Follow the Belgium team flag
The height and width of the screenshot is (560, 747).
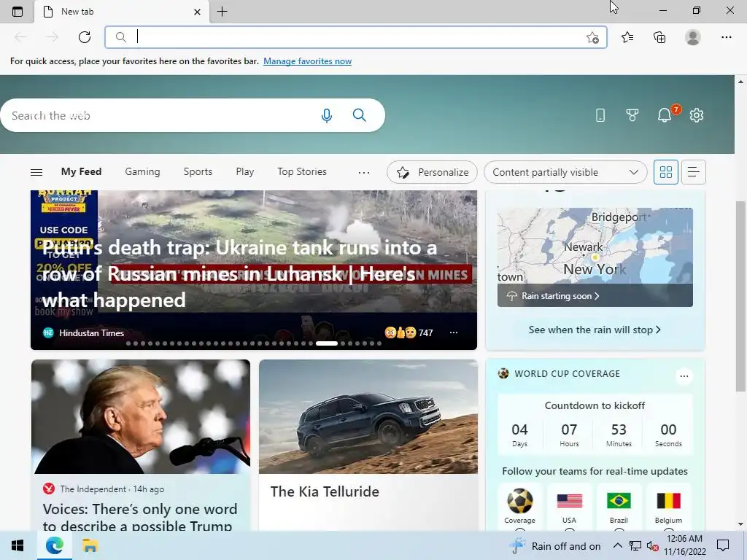[x=668, y=501]
